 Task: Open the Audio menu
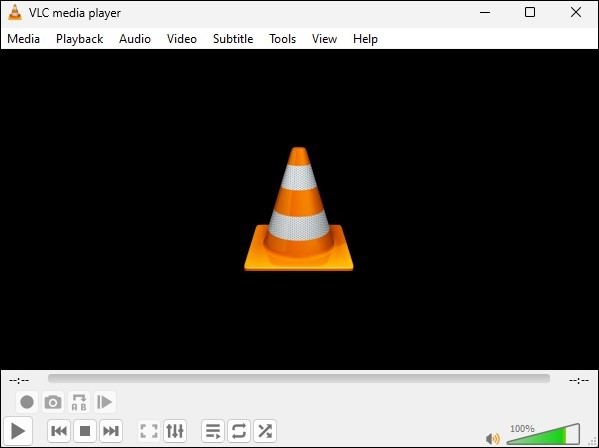[x=135, y=39]
